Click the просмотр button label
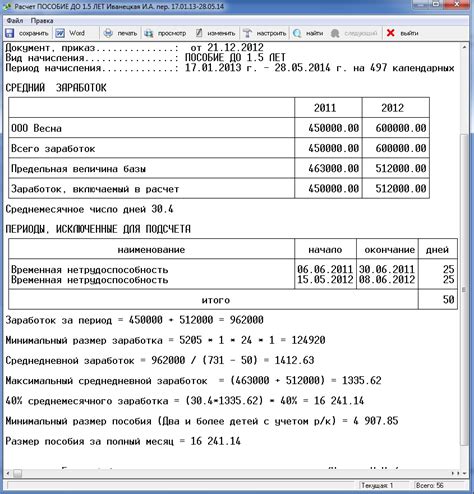The image size is (474, 494). (x=172, y=33)
